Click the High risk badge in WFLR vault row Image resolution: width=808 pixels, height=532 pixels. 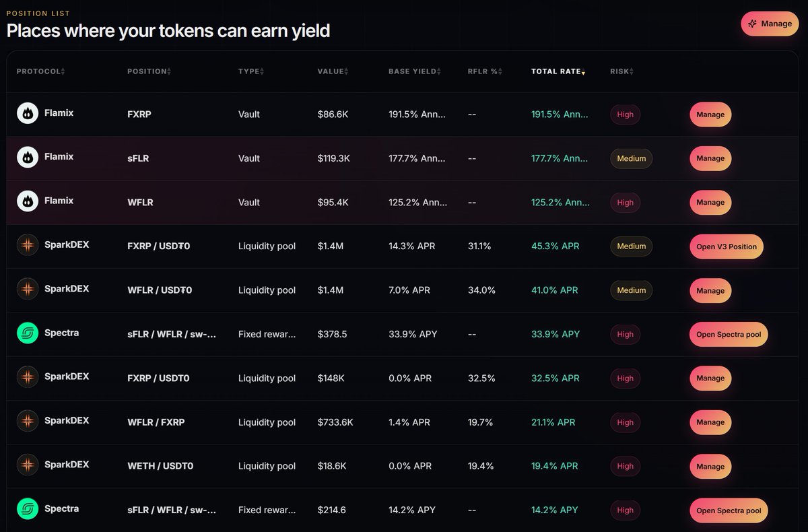(626, 202)
